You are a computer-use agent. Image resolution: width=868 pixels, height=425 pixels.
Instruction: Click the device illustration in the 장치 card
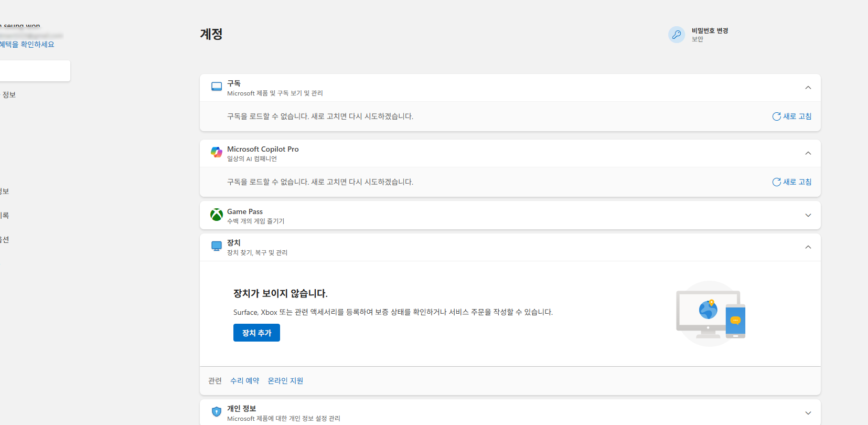[711, 314]
